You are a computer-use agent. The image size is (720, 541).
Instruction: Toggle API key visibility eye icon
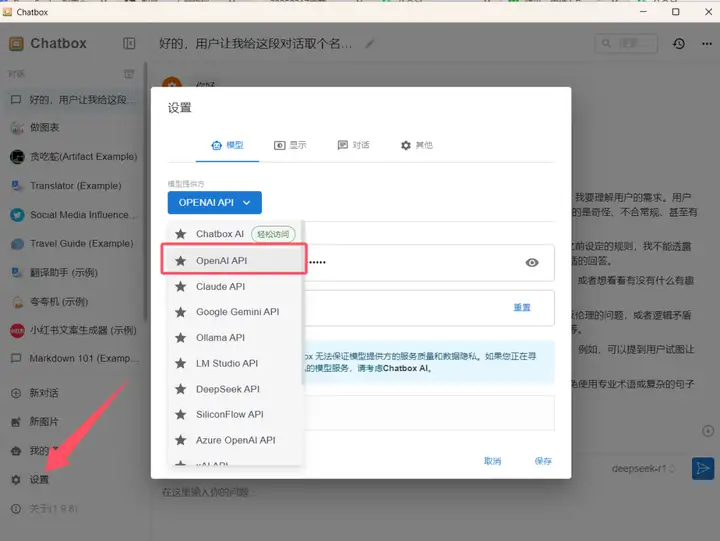coord(532,263)
